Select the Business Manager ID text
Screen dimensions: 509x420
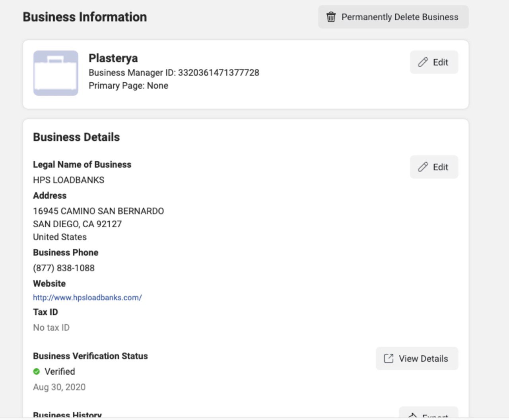click(174, 73)
